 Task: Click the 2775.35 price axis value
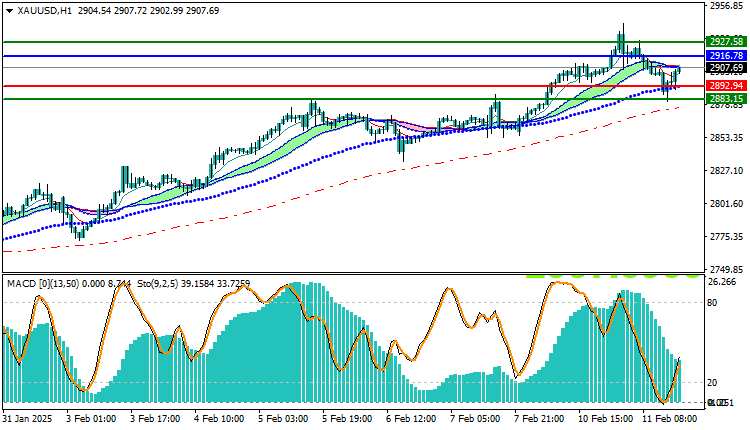(727, 237)
